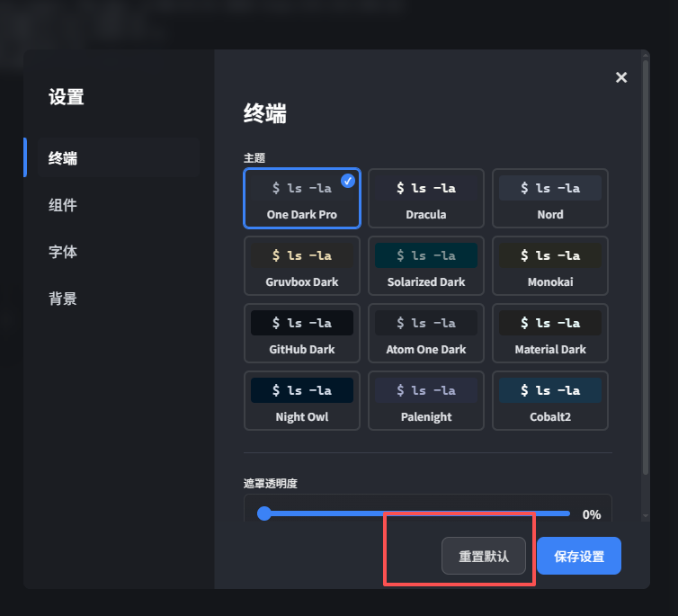Click the 重置默认 button
678x616 pixels.
tap(484, 556)
